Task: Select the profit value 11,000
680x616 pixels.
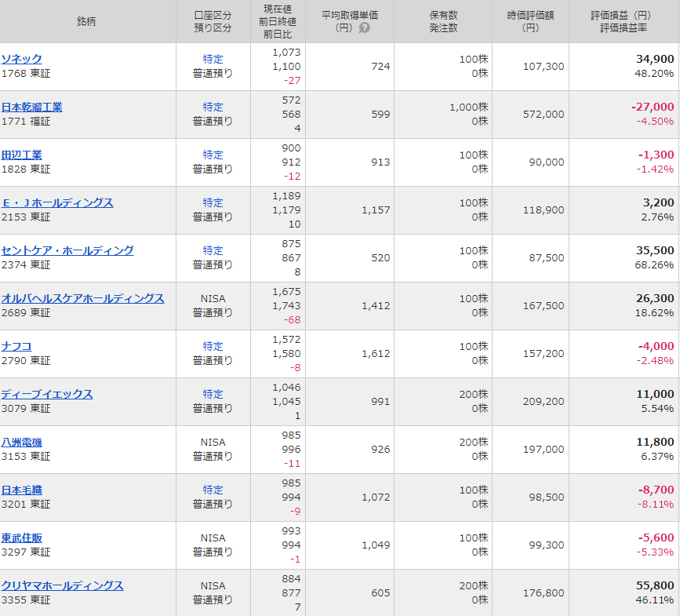Action: pos(655,394)
